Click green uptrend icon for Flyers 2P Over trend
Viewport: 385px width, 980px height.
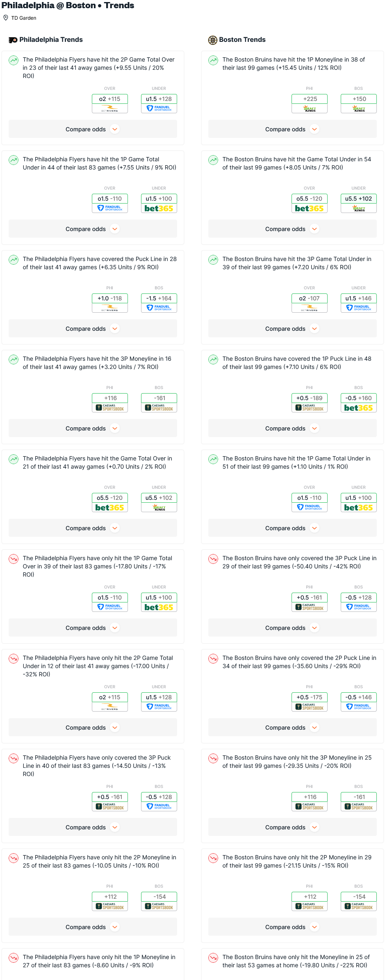pos(14,60)
